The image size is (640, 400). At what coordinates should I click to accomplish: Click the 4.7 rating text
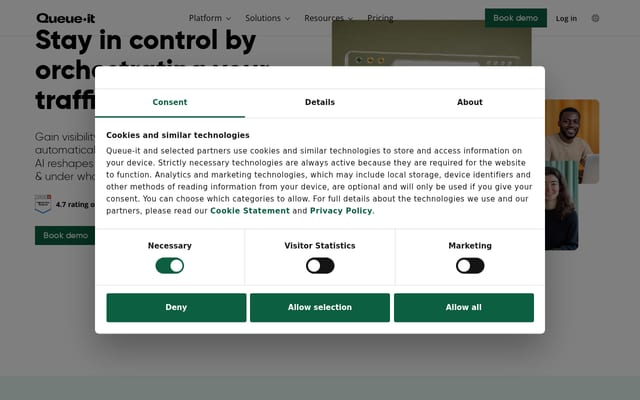pos(75,204)
